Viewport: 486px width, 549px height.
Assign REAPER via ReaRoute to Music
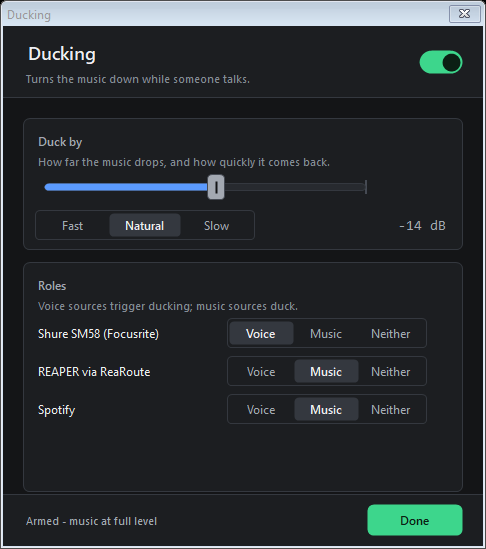click(x=326, y=371)
